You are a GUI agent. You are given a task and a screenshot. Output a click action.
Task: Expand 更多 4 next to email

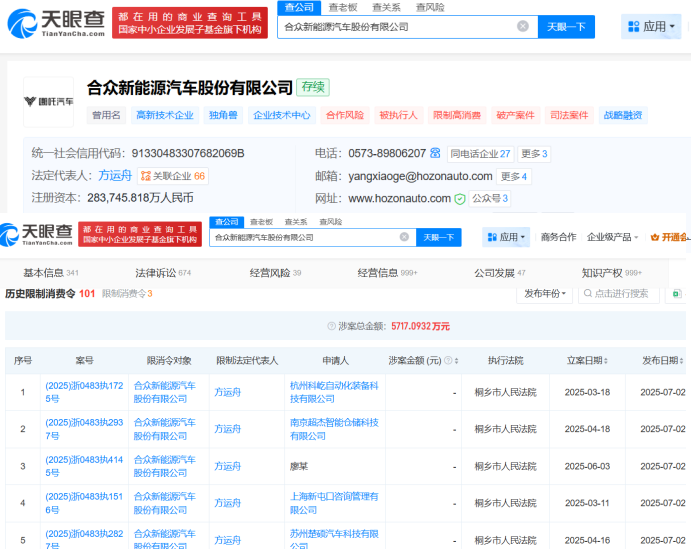pyautogui.click(x=515, y=177)
